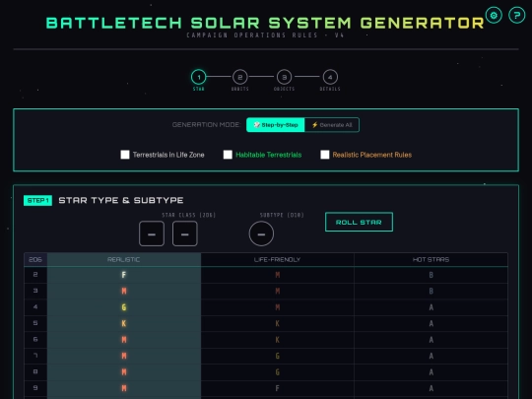Click the second star class die box

click(185, 233)
